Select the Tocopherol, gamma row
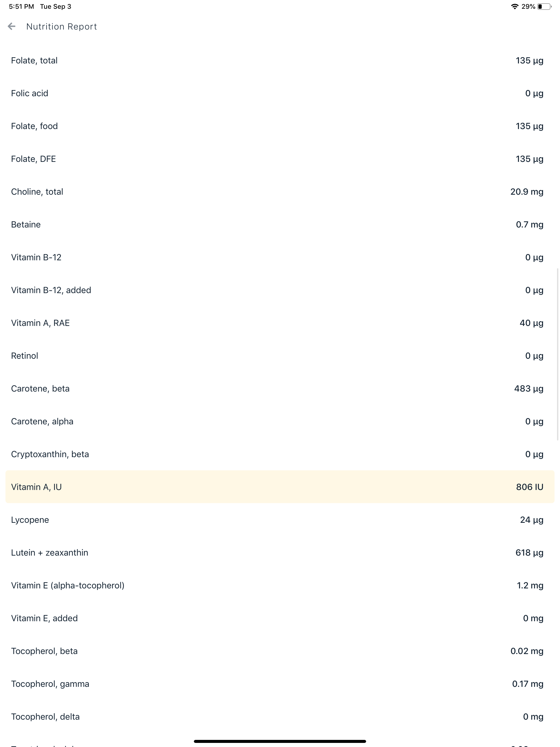Screen dimensions: 560x747 pyautogui.click(x=280, y=684)
